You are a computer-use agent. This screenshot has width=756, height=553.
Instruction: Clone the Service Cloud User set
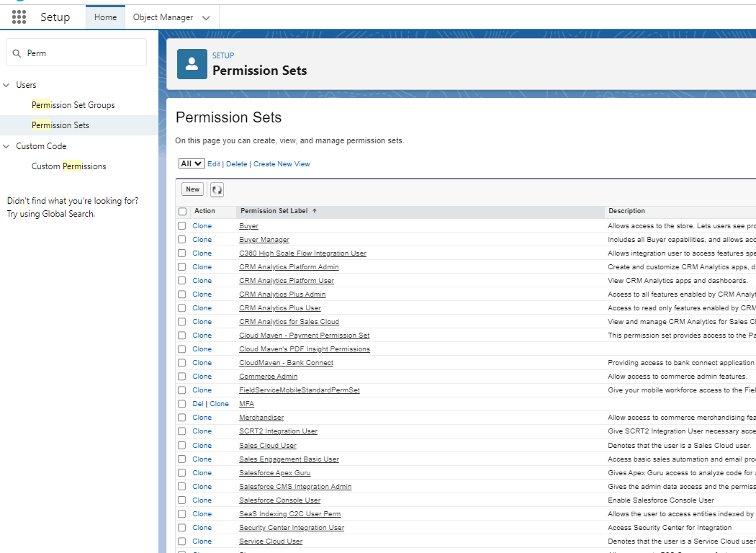point(202,541)
